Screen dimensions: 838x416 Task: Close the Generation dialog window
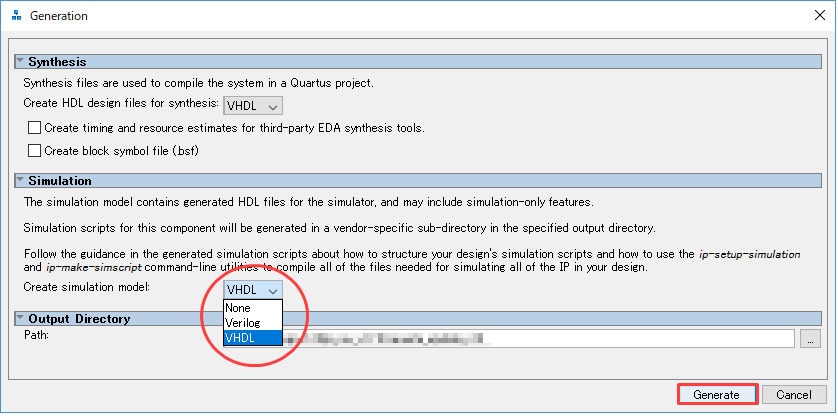click(812, 16)
